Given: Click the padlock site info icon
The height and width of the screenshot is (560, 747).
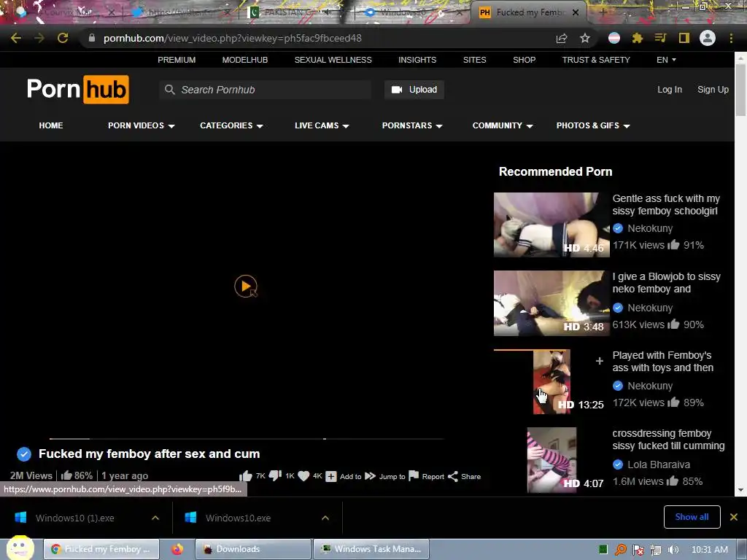Looking at the screenshot, I should [92, 38].
